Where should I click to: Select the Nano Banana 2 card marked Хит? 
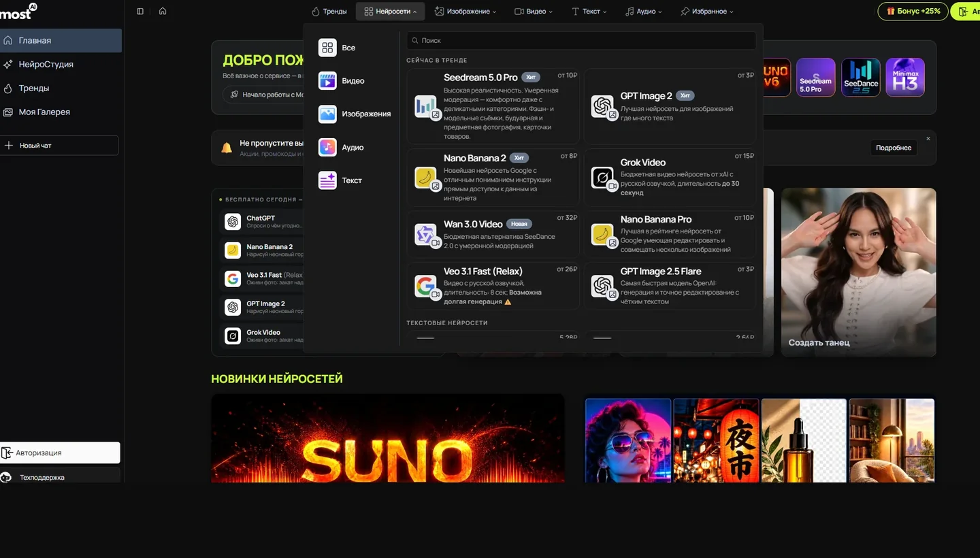tap(493, 178)
